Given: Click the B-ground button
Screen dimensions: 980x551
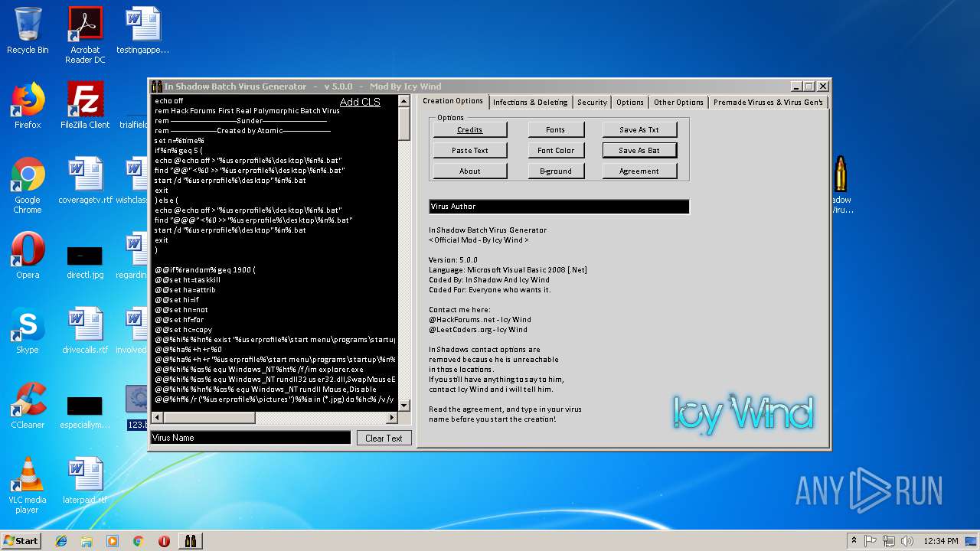Looking at the screenshot, I should (x=556, y=171).
